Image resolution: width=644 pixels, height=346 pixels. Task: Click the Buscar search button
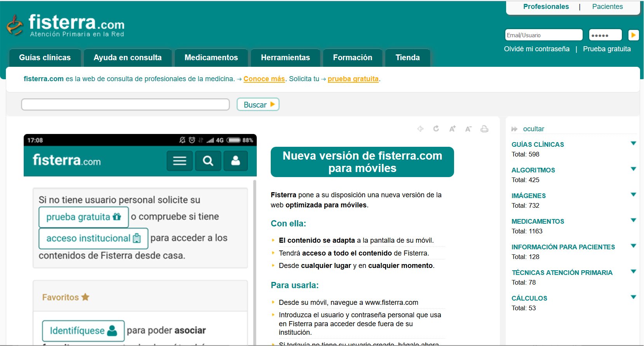[258, 104]
